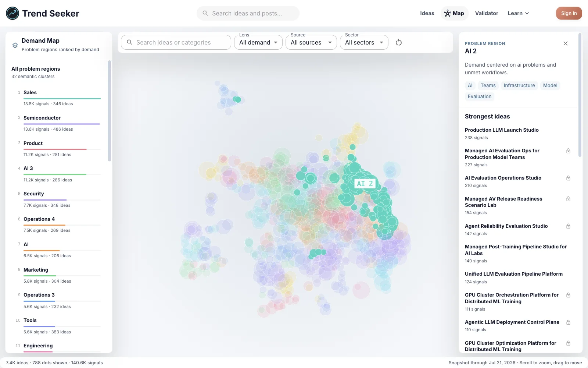This screenshot has width=588, height=368.
Task: Select the Security problem region
Action: [59, 199]
